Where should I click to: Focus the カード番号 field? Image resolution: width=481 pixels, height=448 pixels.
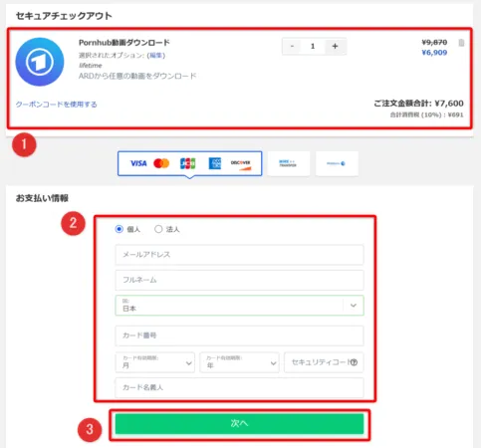pyautogui.click(x=239, y=336)
